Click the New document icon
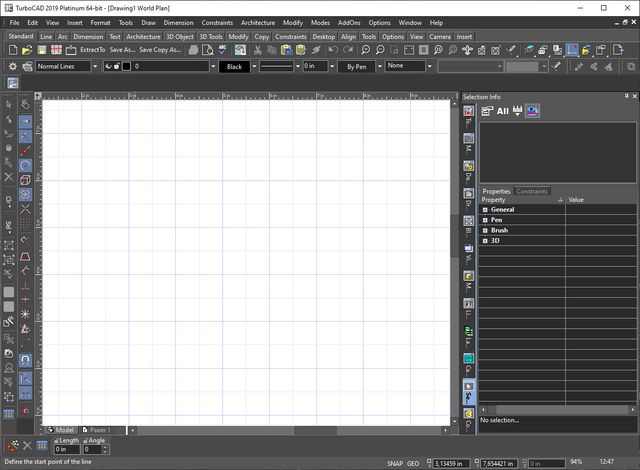 [13, 49]
